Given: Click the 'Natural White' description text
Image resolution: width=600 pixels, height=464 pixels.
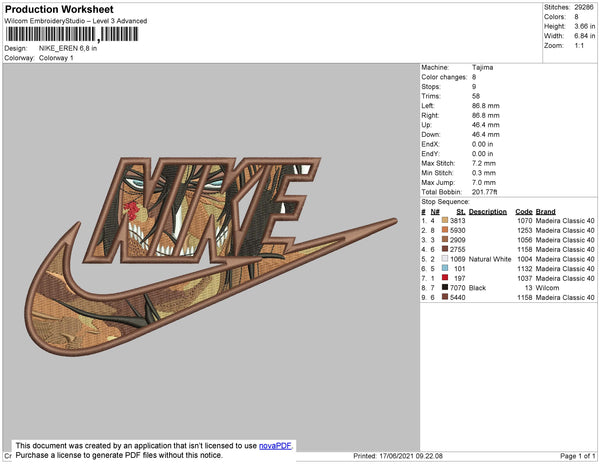Looking at the screenshot, I should pos(490,259).
